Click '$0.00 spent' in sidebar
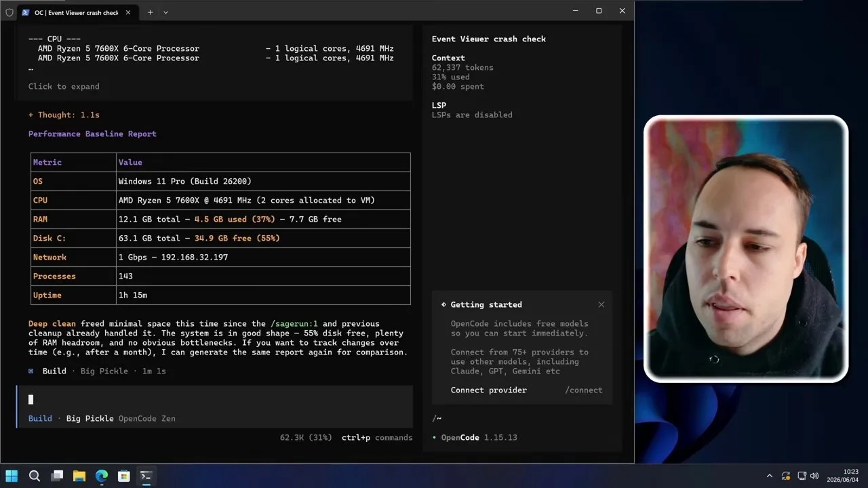 pos(458,87)
